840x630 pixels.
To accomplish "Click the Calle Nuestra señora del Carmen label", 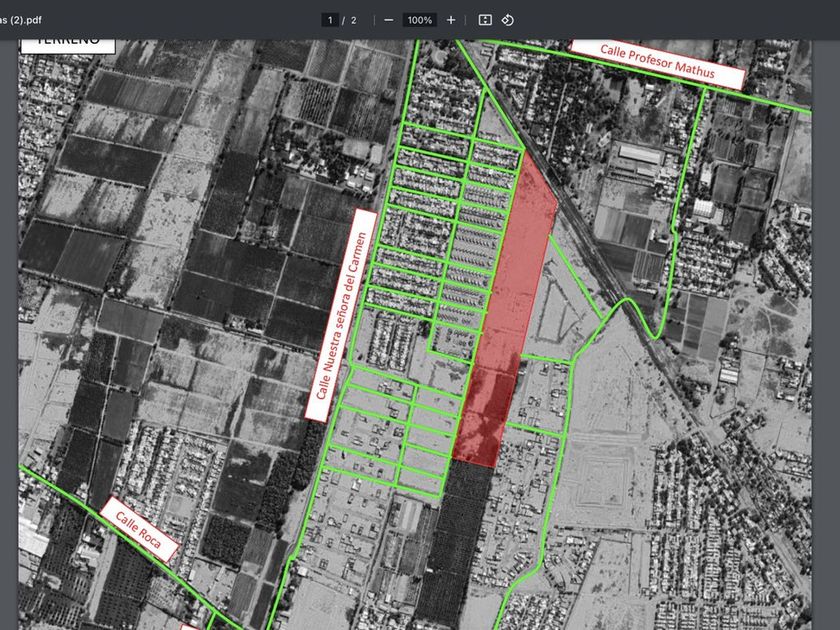I will pyautogui.click(x=342, y=315).
